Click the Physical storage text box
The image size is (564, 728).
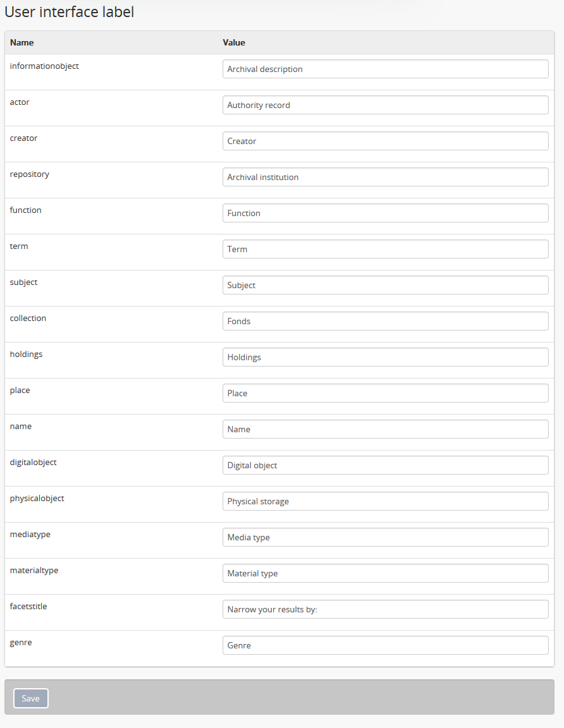tap(385, 501)
